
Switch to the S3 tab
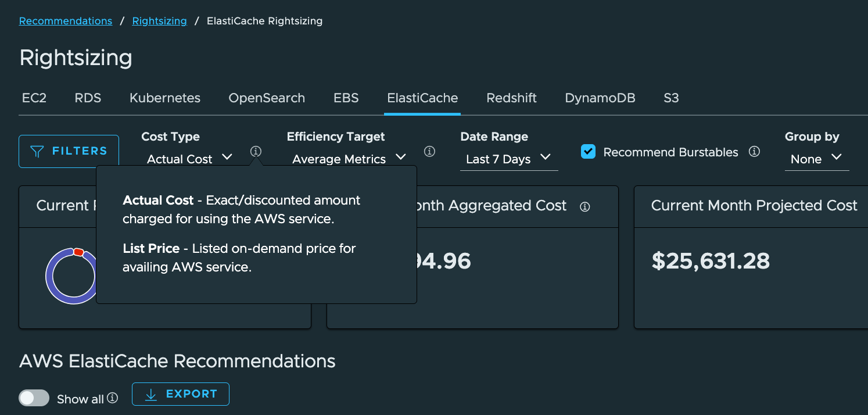point(670,98)
